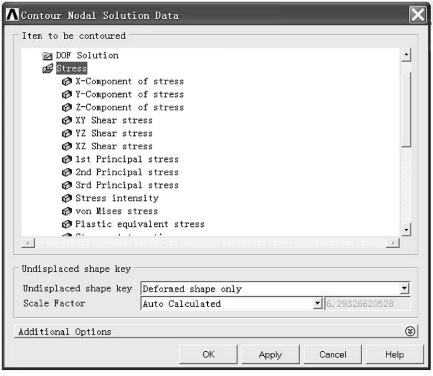Click the horizontal scroll left arrow
The image size is (433, 376).
tap(28, 243)
